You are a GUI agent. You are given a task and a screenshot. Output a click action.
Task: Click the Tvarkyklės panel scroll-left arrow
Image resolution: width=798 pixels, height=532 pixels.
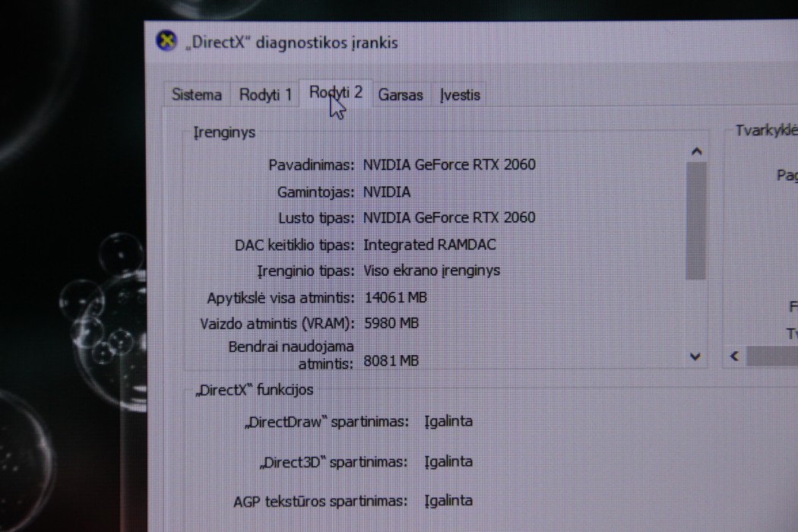point(734,356)
